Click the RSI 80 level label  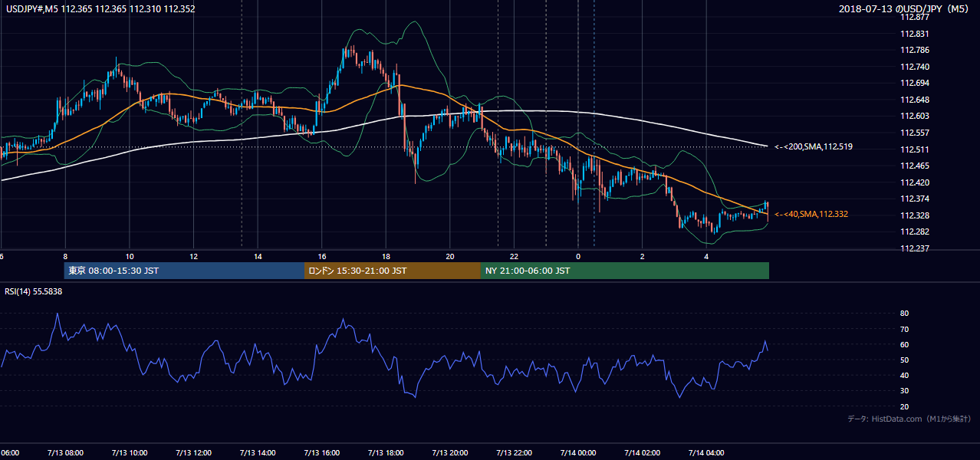pyautogui.click(x=905, y=314)
